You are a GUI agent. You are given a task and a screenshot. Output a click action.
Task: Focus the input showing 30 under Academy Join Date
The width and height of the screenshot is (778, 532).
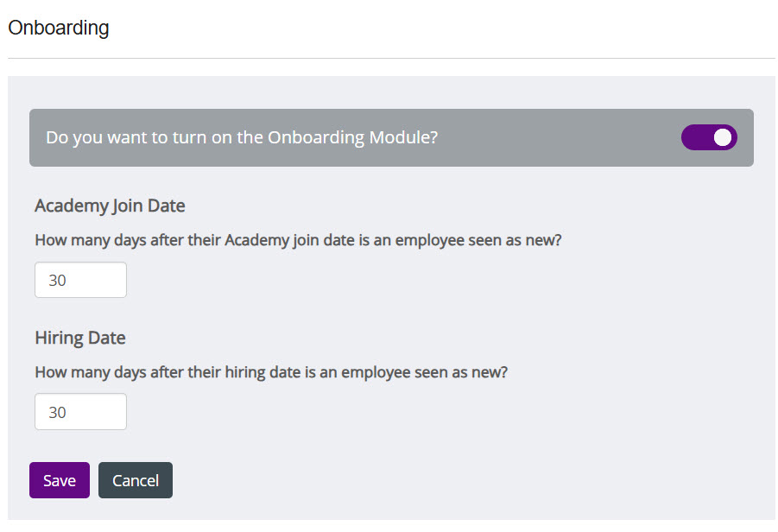[80, 279]
